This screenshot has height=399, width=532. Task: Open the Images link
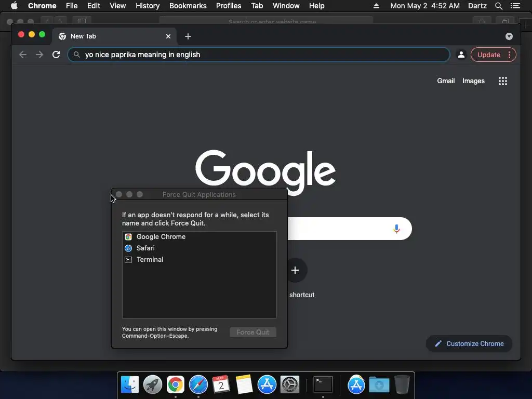coord(473,81)
